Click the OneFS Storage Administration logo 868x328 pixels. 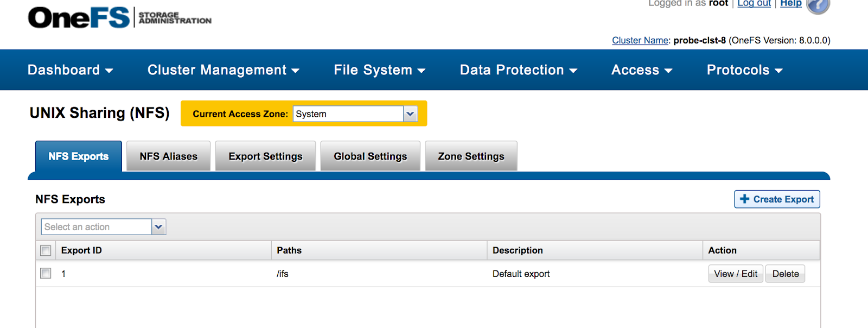tap(119, 17)
